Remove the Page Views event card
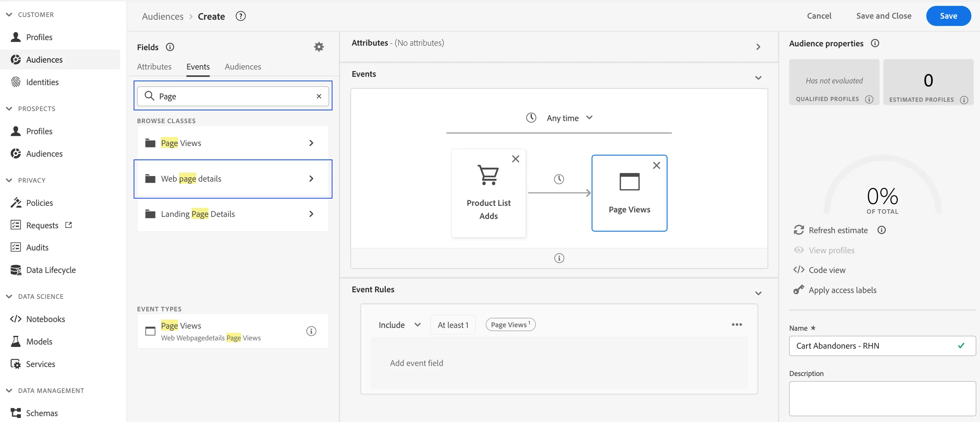 tap(656, 165)
